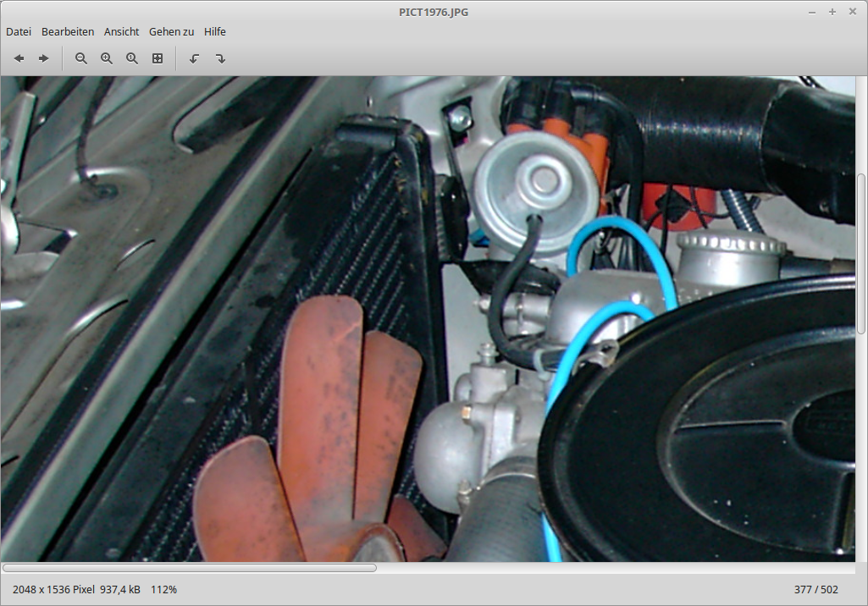This screenshot has height=606, width=868.
Task: Close the PICT1976.JPG window
Action: point(852,12)
